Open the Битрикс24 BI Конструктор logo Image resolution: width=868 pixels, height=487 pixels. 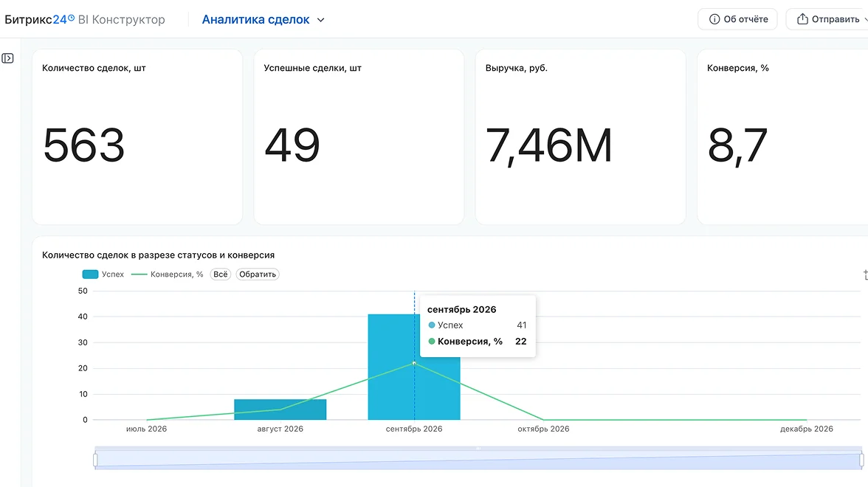click(x=85, y=19)
